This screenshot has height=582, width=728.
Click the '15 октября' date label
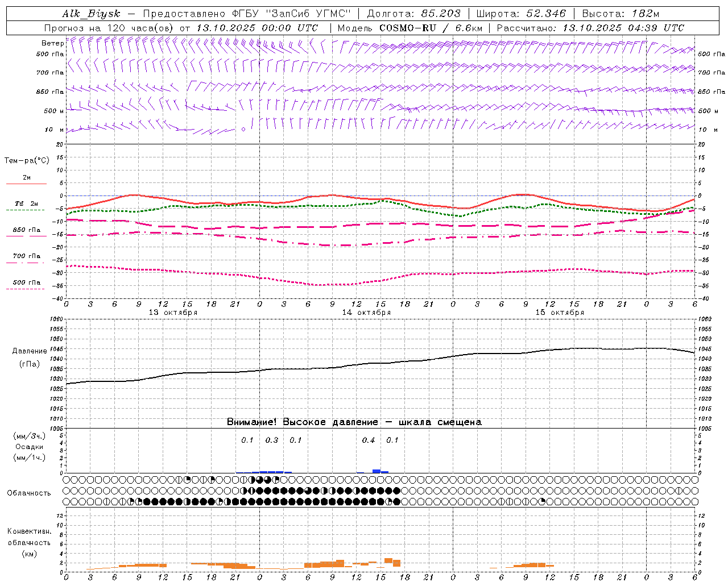(560, 313)
